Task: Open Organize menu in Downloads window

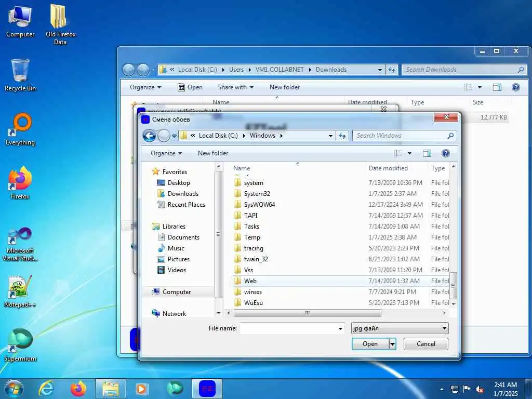Action: click(x=145, y=87)
